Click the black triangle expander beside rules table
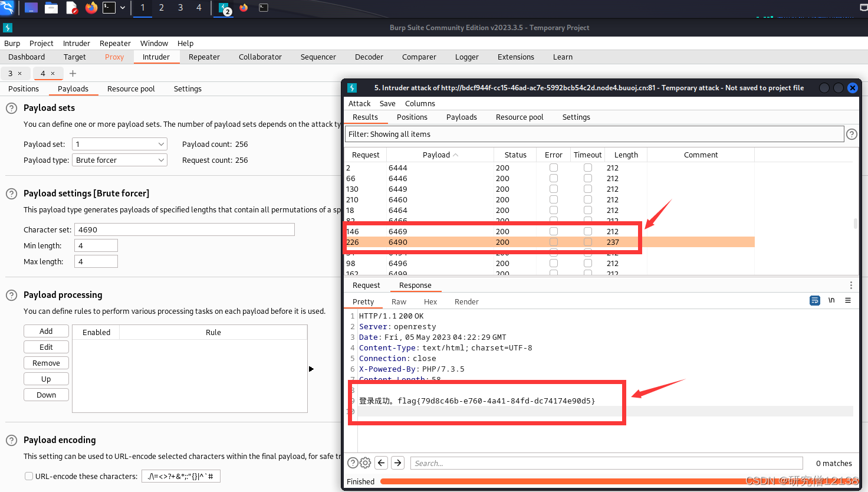Image resolution: width=868 pixels, height=492 pixels. (x=311, y=369)
